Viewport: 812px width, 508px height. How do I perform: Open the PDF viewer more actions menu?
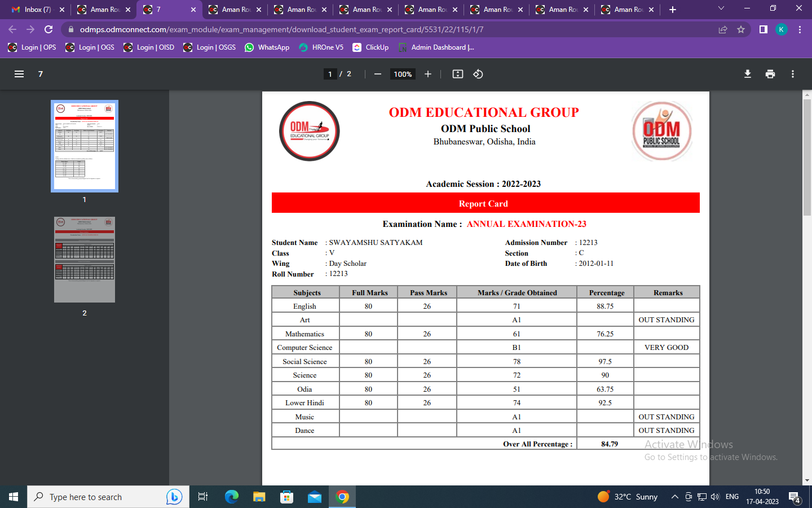[x=793, y=74]
